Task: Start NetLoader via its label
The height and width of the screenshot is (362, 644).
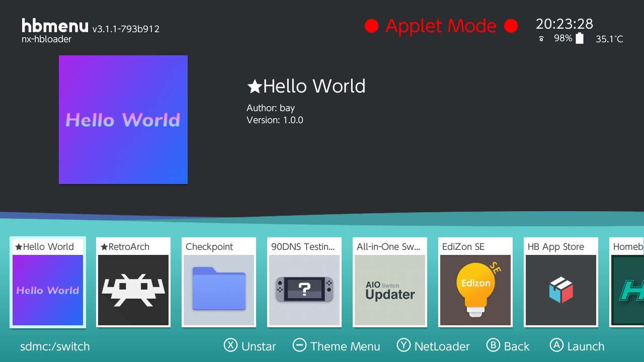Action: click(x=442, y=346)
